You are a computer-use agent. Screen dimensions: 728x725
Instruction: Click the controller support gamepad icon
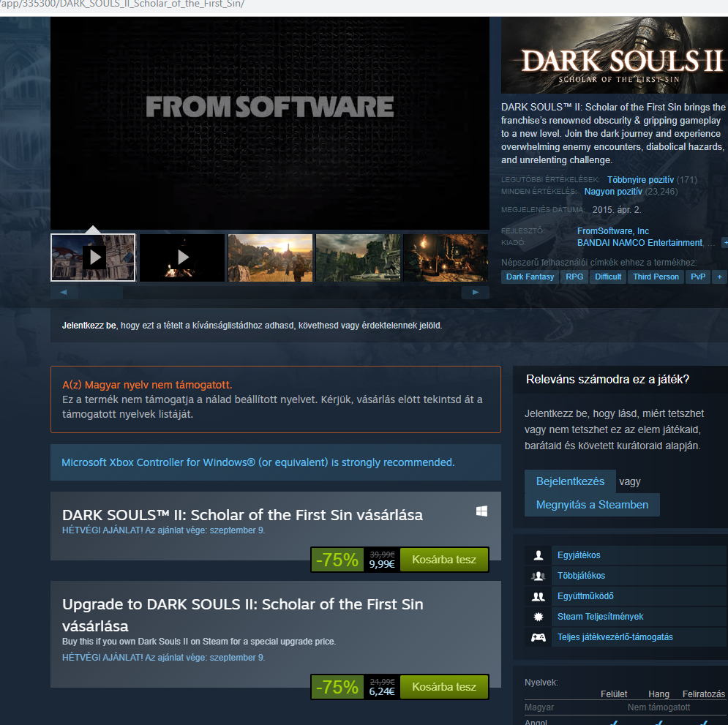pos(538,637)
